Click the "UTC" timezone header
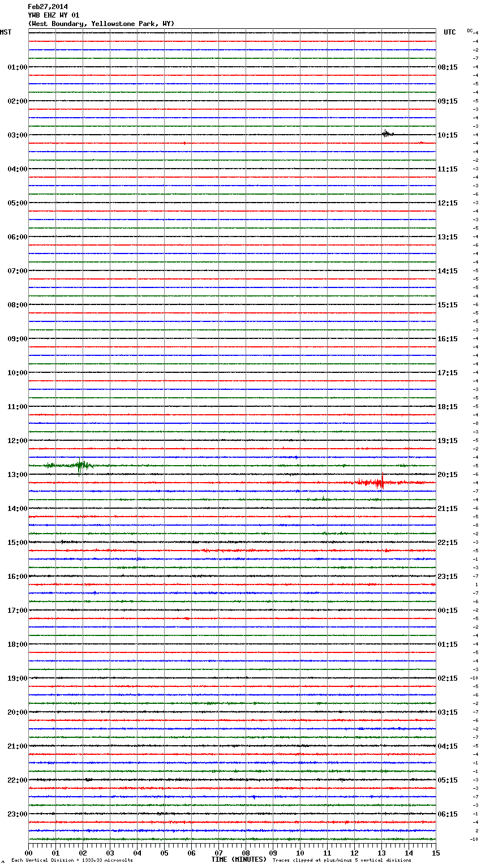 coord(450,32)
